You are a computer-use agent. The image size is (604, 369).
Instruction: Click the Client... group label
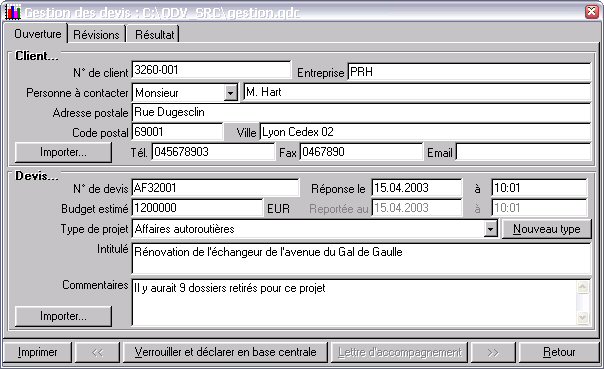click(37, 56)
